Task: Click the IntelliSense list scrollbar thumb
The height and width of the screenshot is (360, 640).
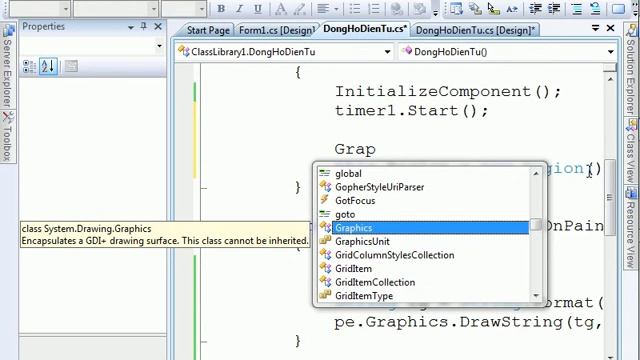Action: pos(536,225)
